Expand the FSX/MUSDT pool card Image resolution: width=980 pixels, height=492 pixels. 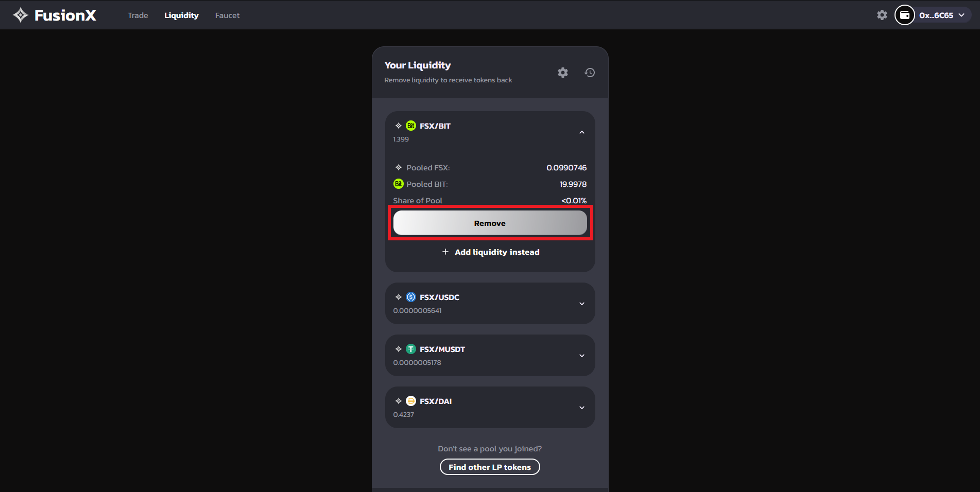click(581, 356)
